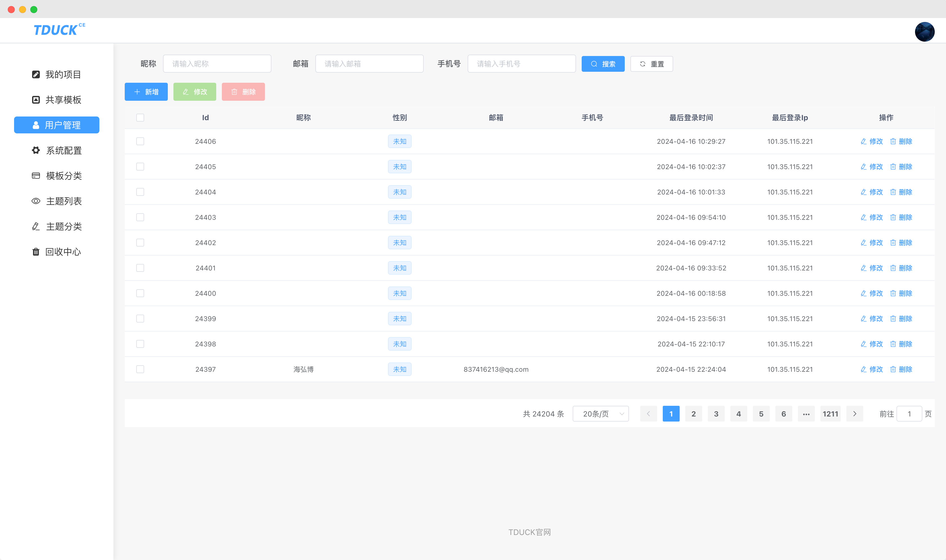Check the box for user 24405

140,166
